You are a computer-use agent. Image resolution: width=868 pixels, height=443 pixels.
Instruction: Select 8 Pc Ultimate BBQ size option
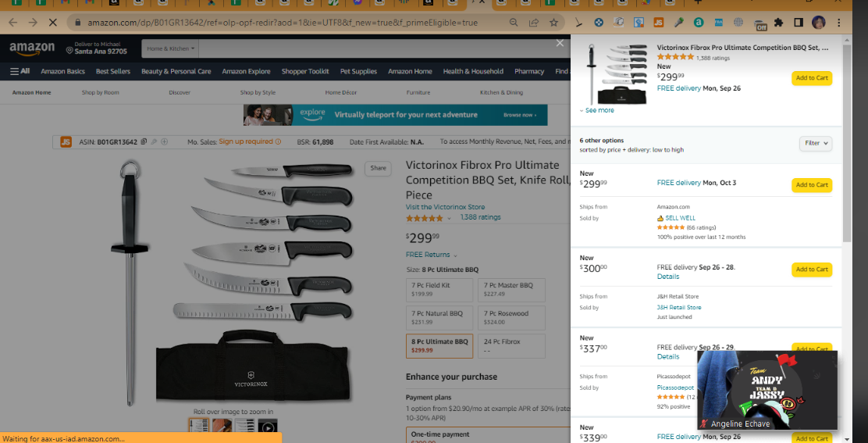439,346
